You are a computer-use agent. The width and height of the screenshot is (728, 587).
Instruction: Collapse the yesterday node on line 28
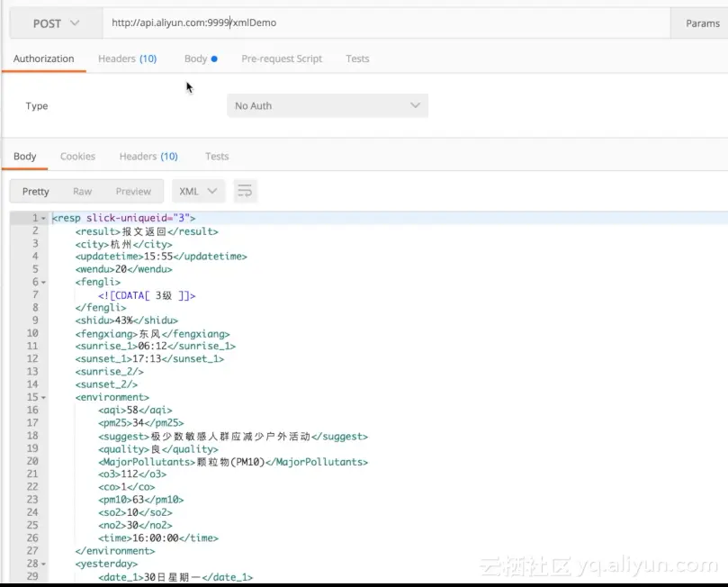point(43,564)
